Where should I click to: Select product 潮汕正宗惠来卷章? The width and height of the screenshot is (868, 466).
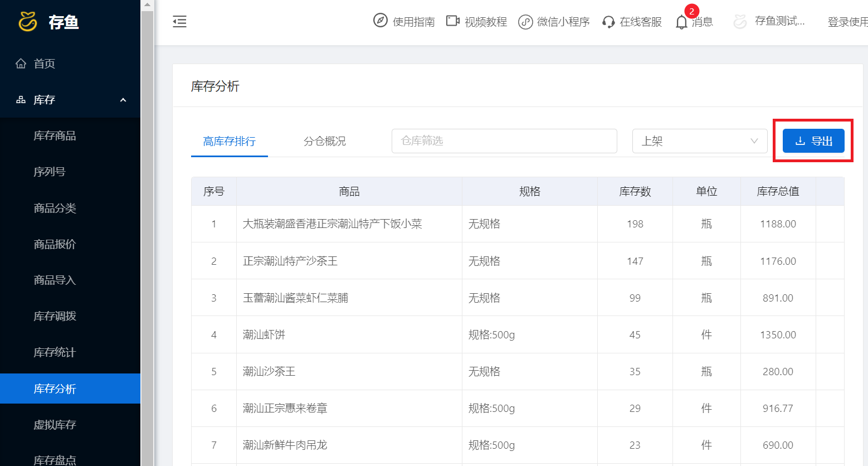pos(285,408)
